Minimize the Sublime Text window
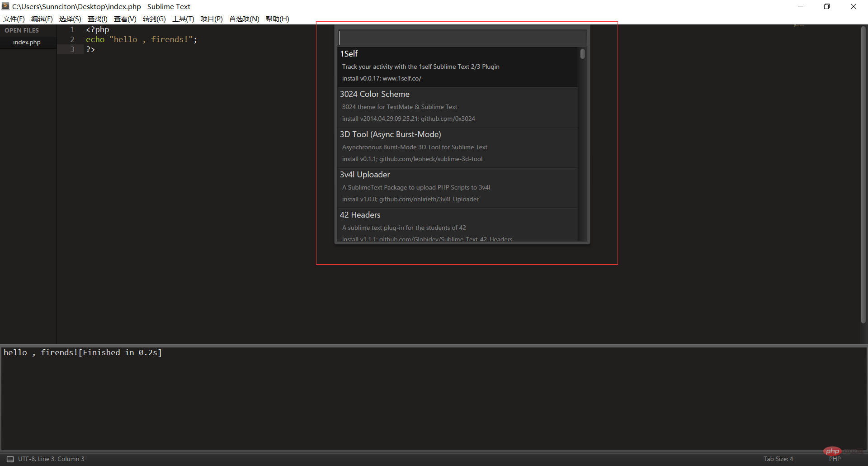Screen dimensions: 868x466 point(801,6)
